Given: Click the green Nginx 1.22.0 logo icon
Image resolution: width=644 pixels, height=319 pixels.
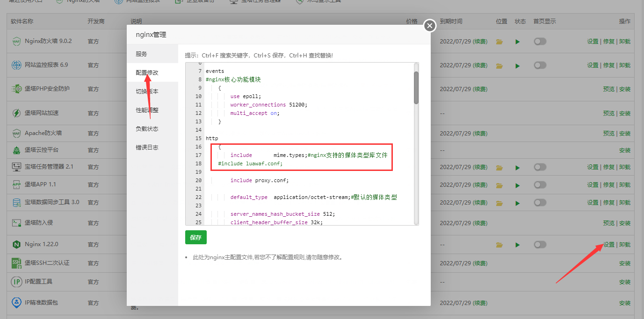Looking at the screenshot, I should (16, 244).
